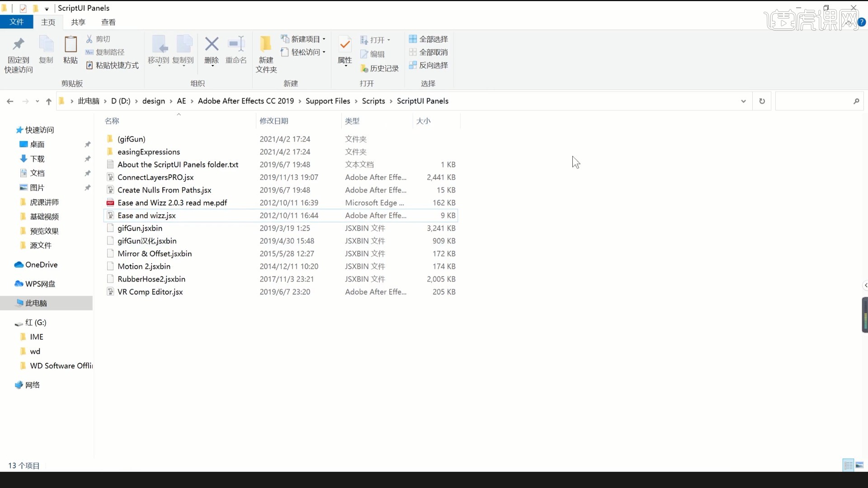Click the Back navigation arrow
Image resolution: width=868 pixels, height=488 pixels.
point(10,101)
